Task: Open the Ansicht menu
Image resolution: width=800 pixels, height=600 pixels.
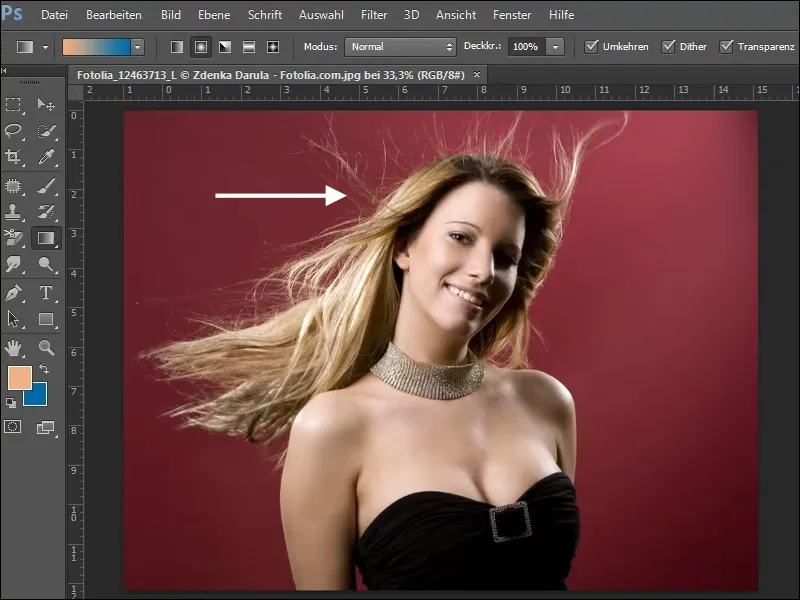Action: [456, 15]
